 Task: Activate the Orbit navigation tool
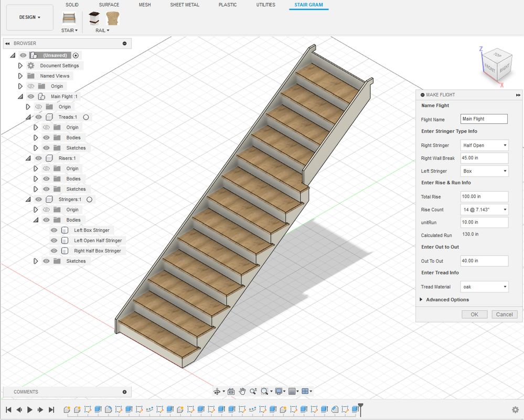[217, 391]
